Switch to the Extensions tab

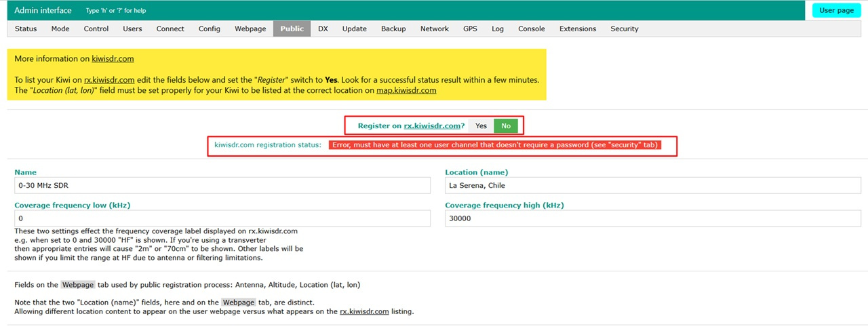[x=577, y=28]
